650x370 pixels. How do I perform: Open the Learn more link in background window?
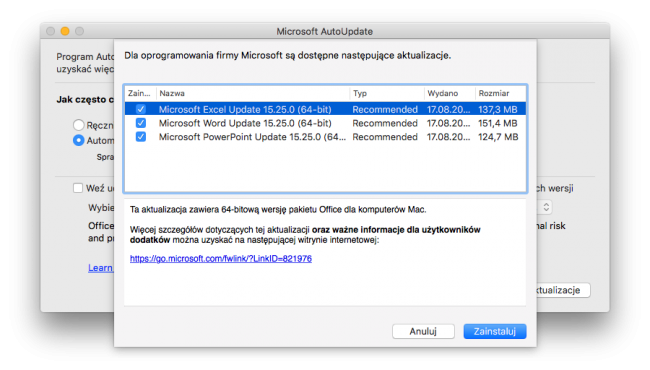[100, 268]
